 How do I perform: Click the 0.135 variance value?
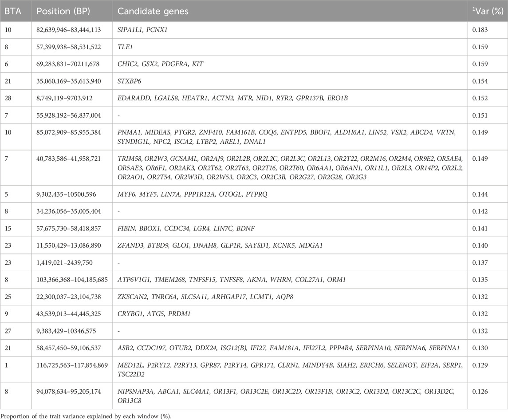480,280
